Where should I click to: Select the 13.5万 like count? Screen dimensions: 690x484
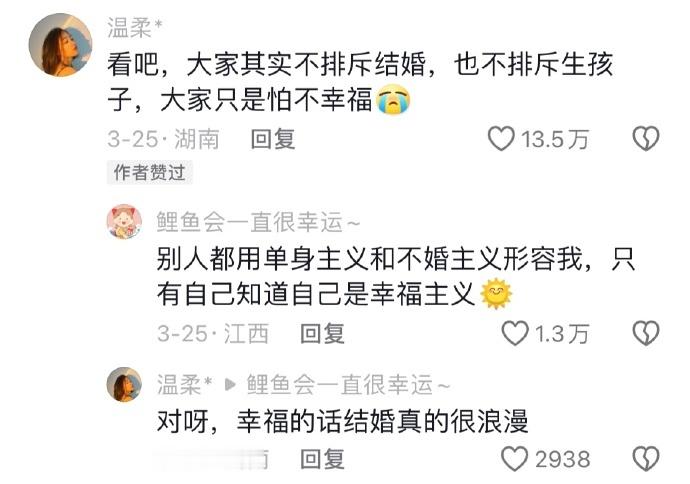click(555, 139)
